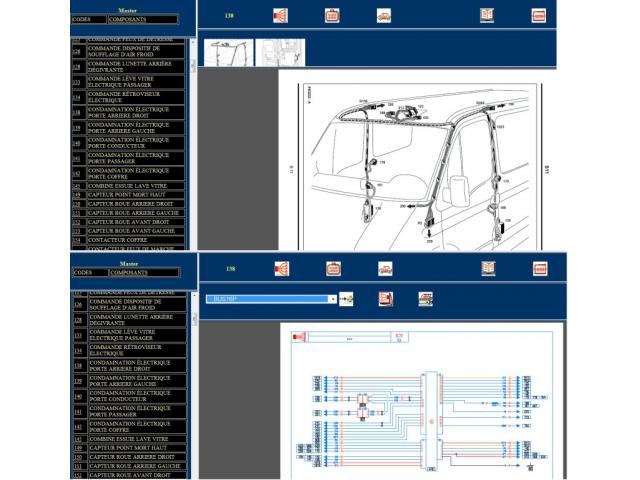Viewport: 640px width, 480px height.
Task: Select CONDAMNATION ÉLECTRIQUE PORTE COFFRE, harness-drawing window
Action: 136,173
